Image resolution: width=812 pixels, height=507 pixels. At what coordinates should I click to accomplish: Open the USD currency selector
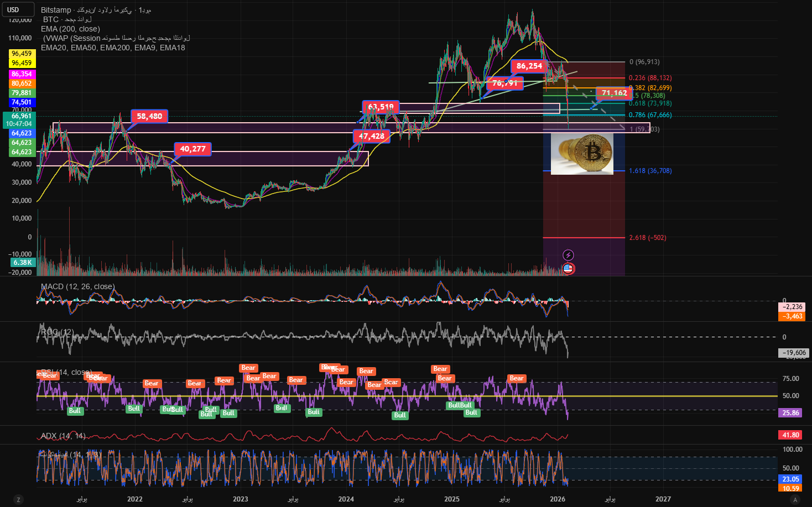(18, 9)
